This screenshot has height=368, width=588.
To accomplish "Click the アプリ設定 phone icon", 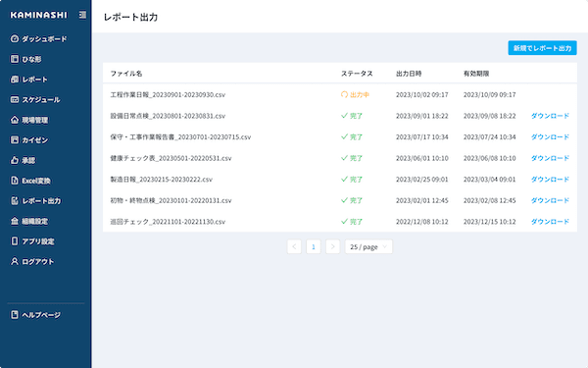I will click(15, 241).
